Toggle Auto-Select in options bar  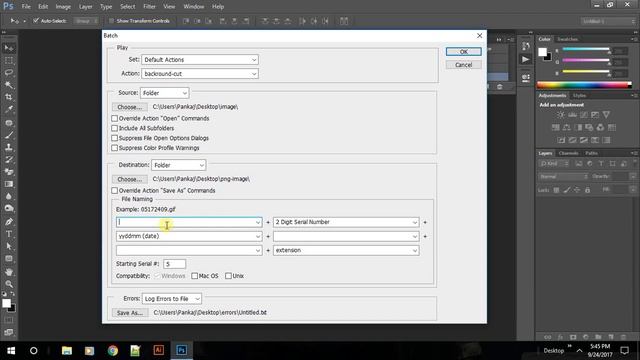pos(36,21)
